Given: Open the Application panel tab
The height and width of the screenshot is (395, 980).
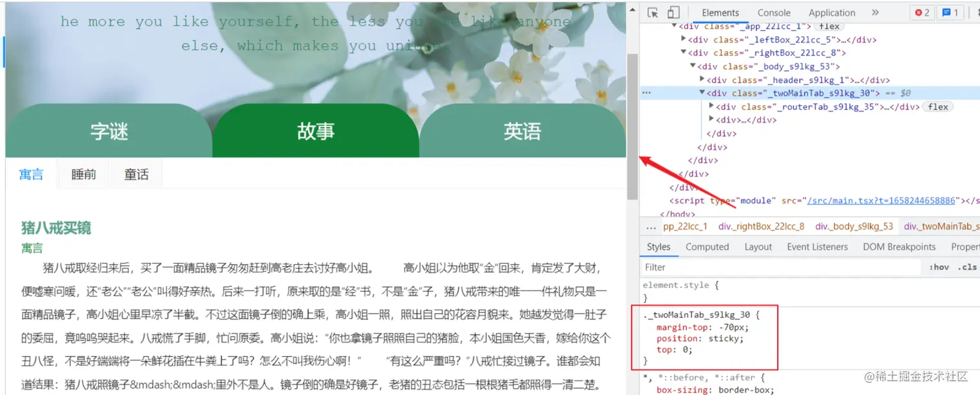Looking at the screenshot, I should tap(832, 12).
